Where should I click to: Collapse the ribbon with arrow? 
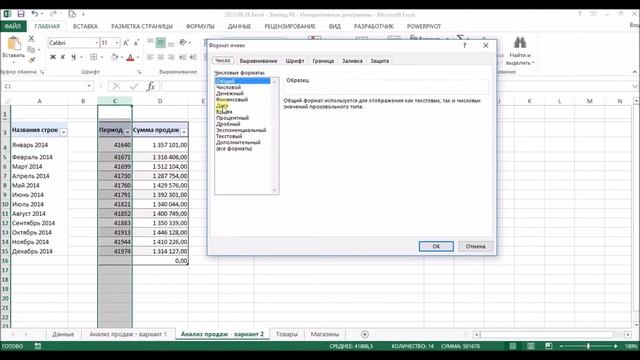[635, 72]
